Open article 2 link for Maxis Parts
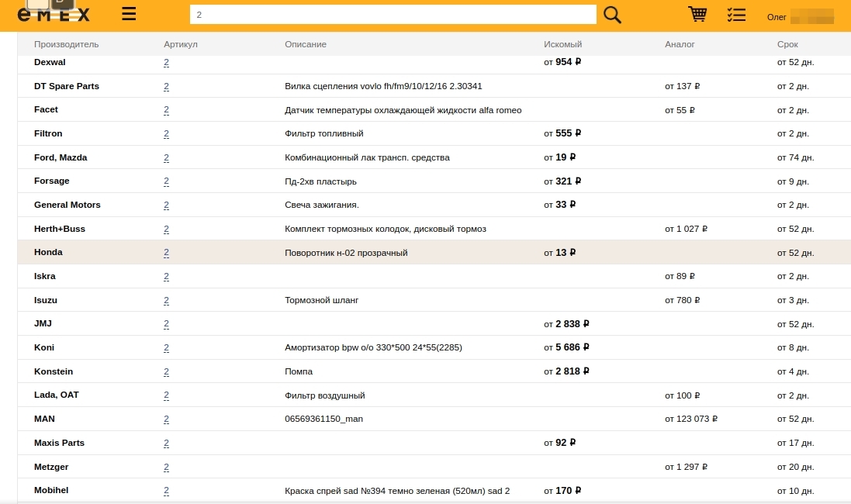This screenshot has width=851, height=504. point(166,444)
